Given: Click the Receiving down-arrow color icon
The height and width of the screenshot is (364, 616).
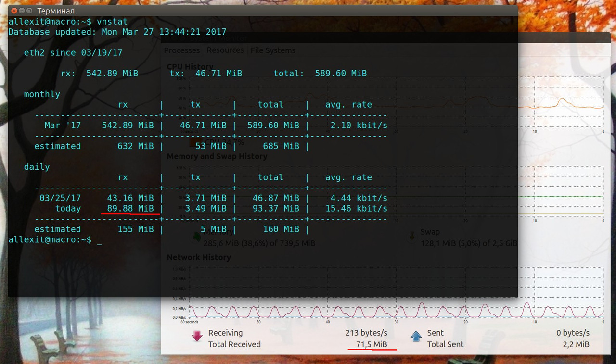Looking at the screenshot, I should pyautogui.click(x=197, y=336).
